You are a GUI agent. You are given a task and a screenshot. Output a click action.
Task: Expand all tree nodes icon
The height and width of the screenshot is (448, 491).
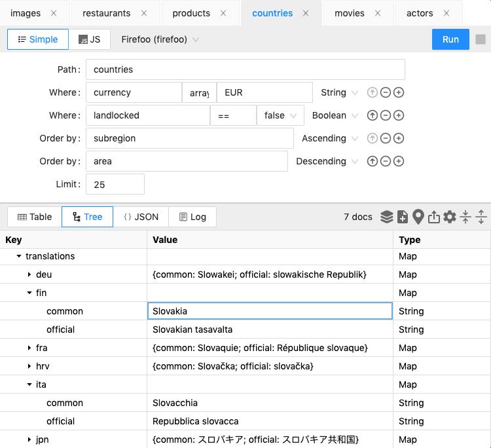[481, 217]
